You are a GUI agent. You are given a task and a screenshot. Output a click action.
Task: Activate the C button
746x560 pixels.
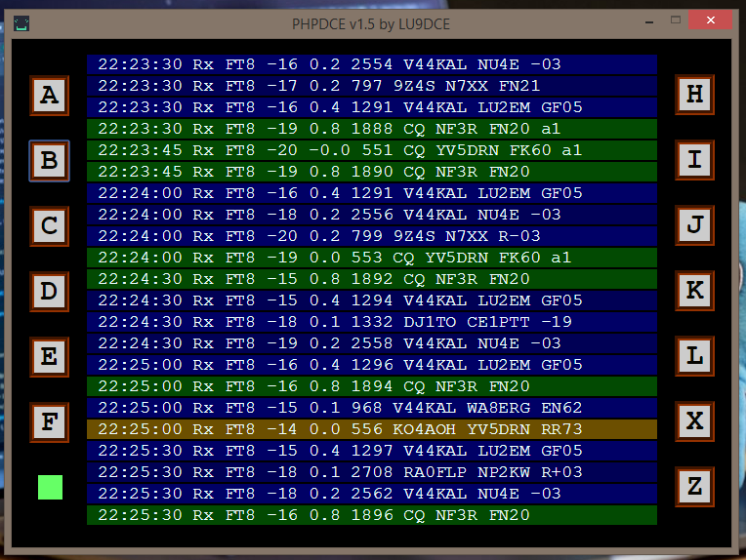(x=50, y=225)
